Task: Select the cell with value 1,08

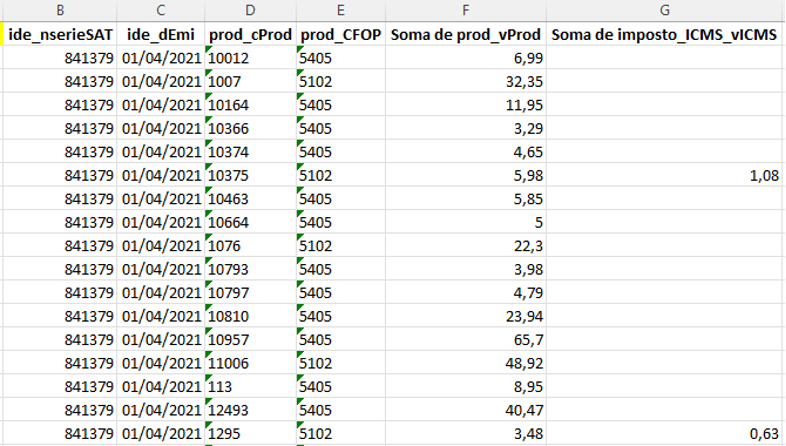Action: [665, 175]
